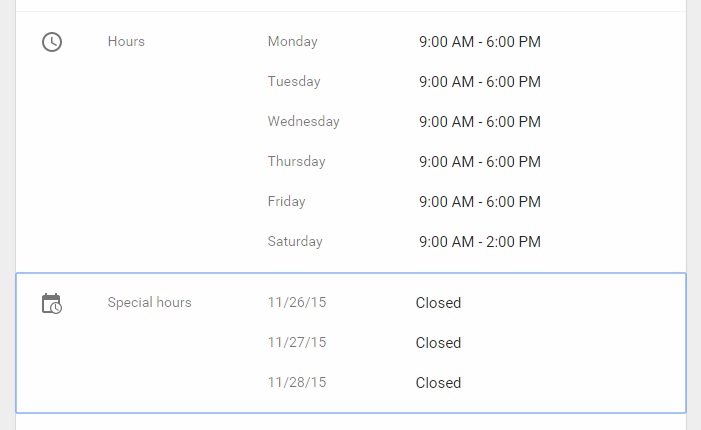The image size is (701, 430).
Task: Select Friday's 9:00 AM - 6:00 PM hours
Action: click(480, 202)
